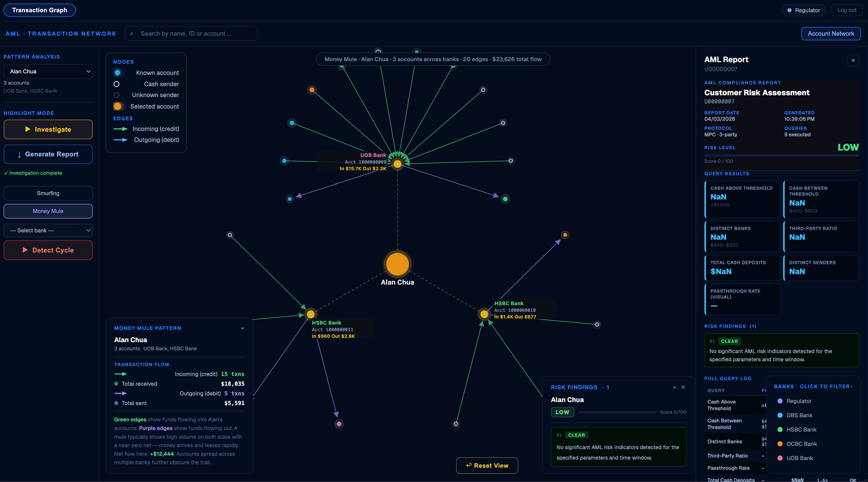Expand the Banks click-to-filter caret

[x=851, y=387]
